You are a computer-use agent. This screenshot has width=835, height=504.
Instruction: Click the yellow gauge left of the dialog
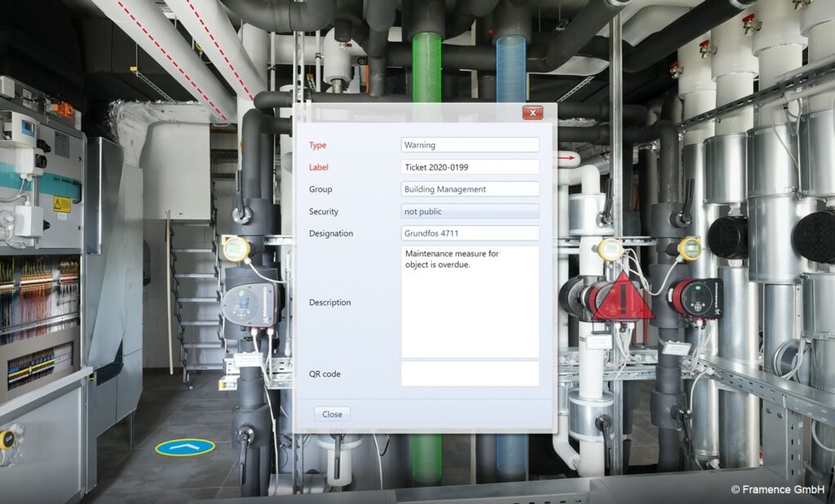coord(236,249)
